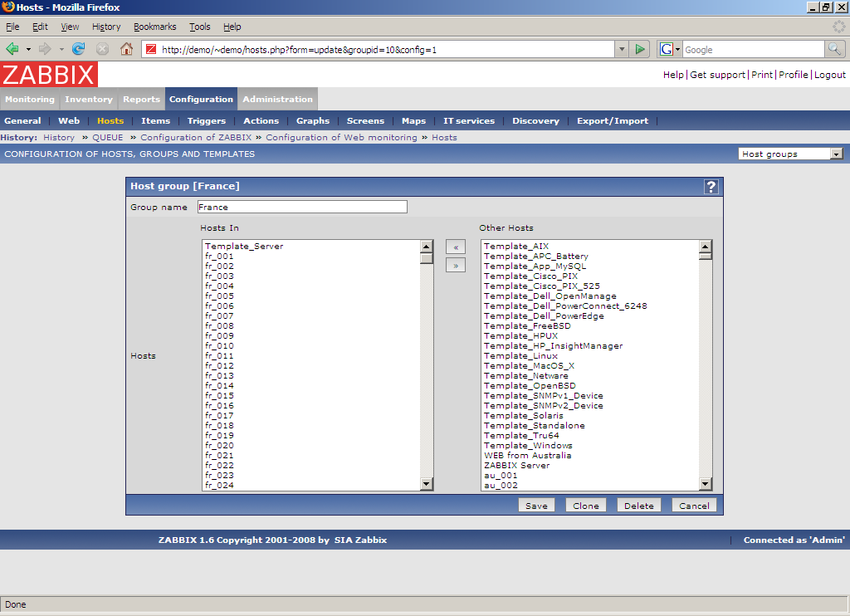Click the Print link

coord(762,75)
